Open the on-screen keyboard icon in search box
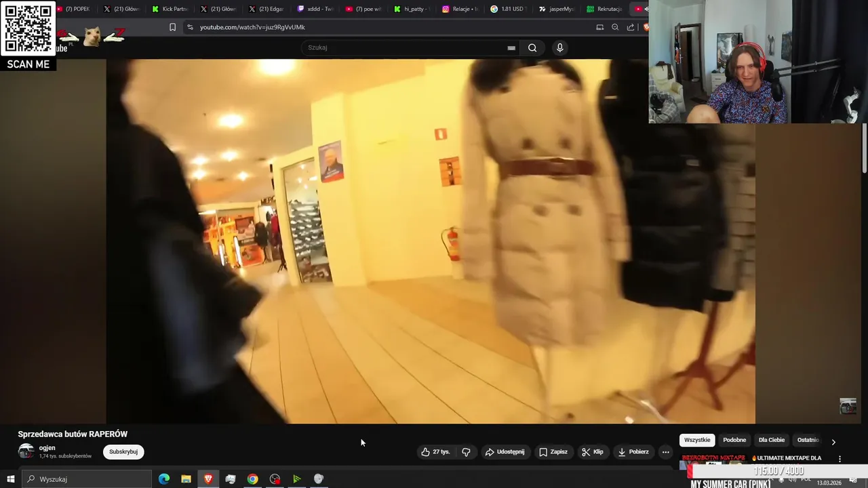The image size is (868, 488). click(x=511, y=47)
